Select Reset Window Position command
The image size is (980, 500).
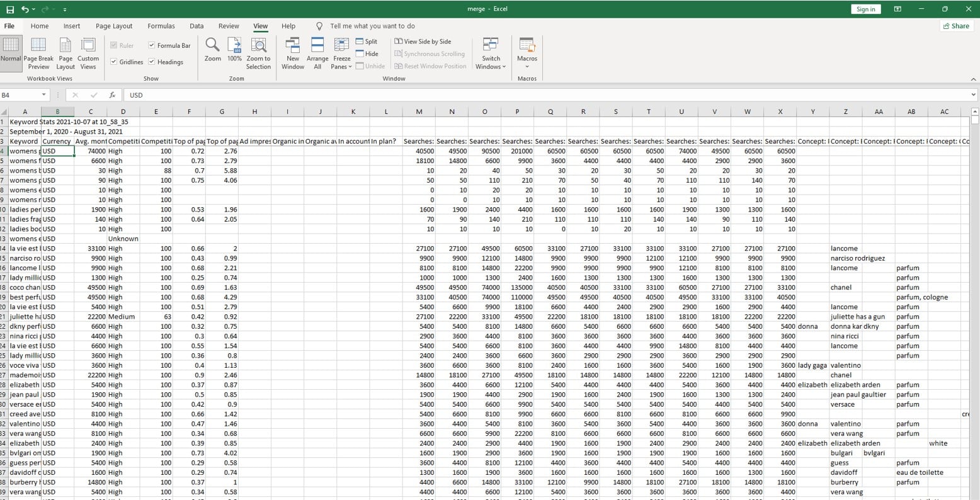click(x=431, y=66)
